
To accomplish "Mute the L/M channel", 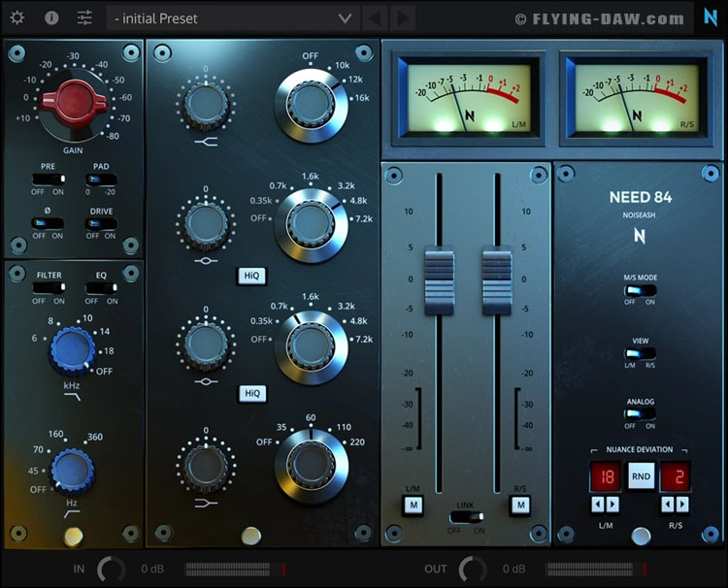I will [x=414, y=506].
